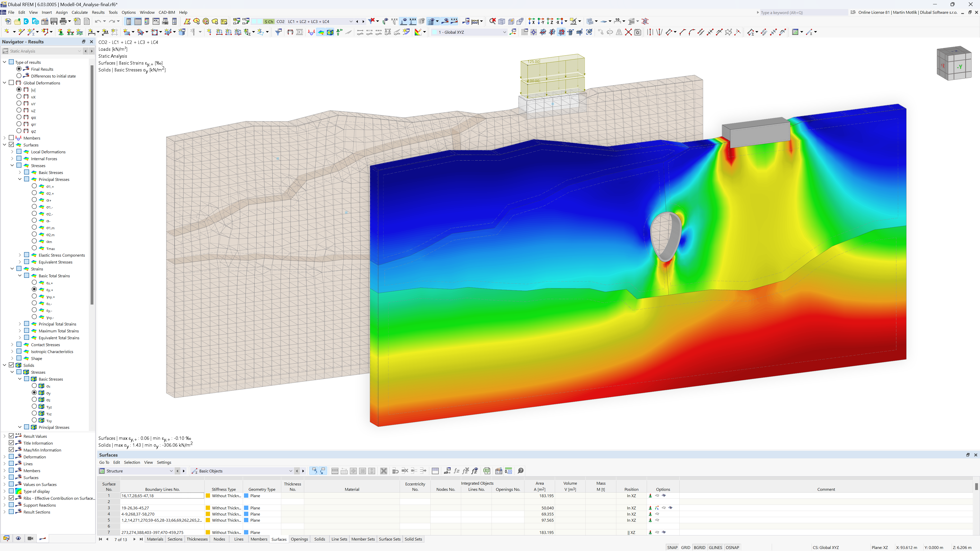
Task: Toggle the snap to grid SNAP icon
Action: [673, 546]
